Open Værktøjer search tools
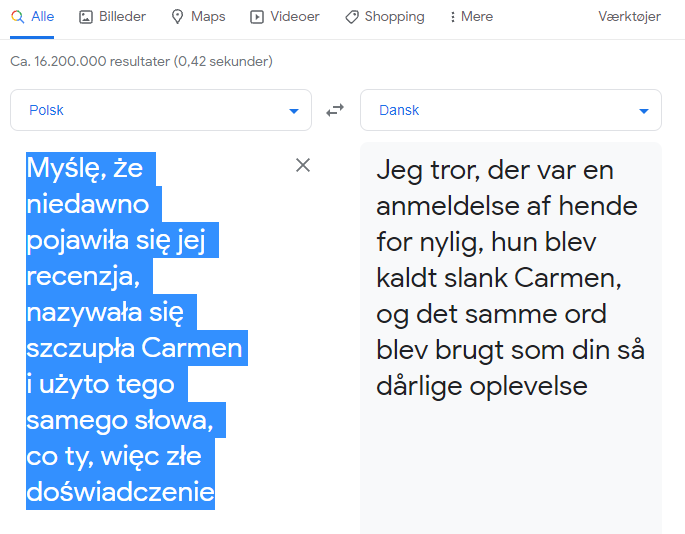685x534 pixels. (x=629, y=17)
